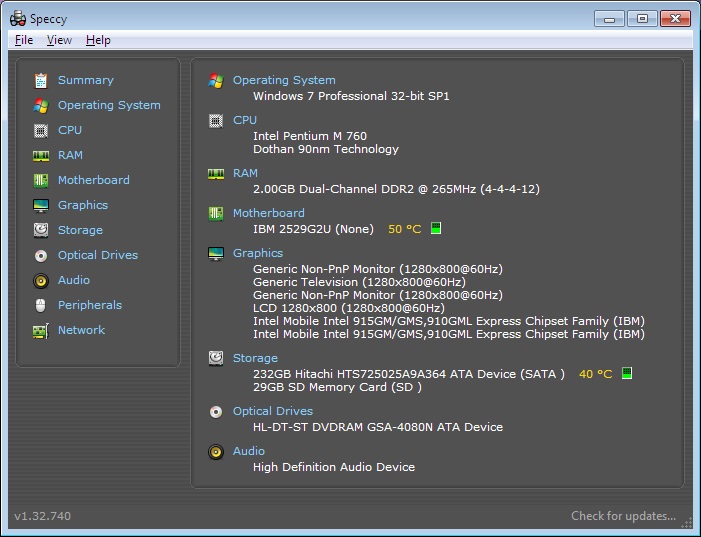This screenshot has width=701, height=537.
Task: Click the Graphics monitor icon in sidebar
Action: [x=41, y=206]
